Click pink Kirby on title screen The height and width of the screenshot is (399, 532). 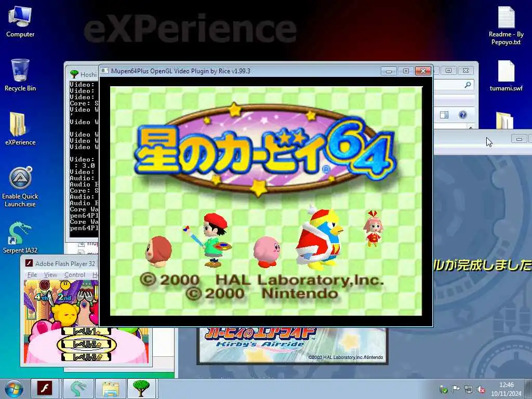pyautogui.click(x=267, y=251)
